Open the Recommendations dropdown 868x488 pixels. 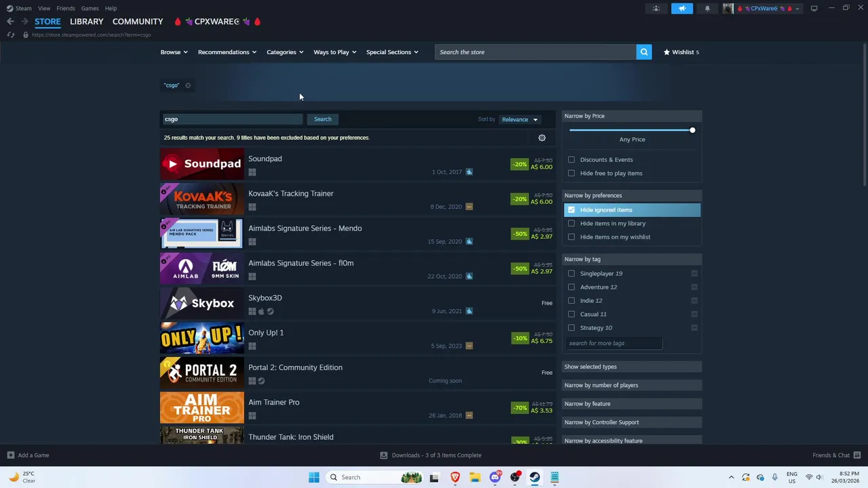point(227,52)
